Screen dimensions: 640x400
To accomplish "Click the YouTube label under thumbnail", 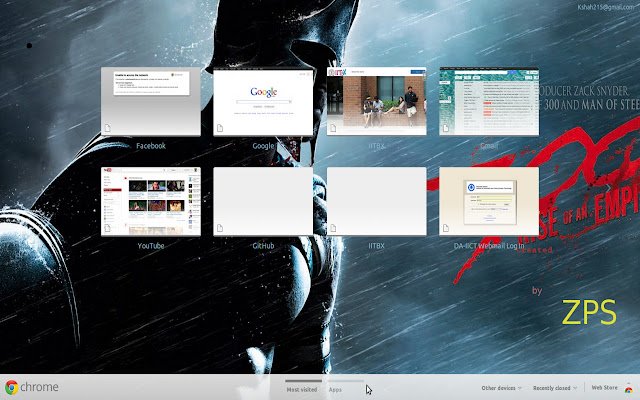I will click(151, 246).
